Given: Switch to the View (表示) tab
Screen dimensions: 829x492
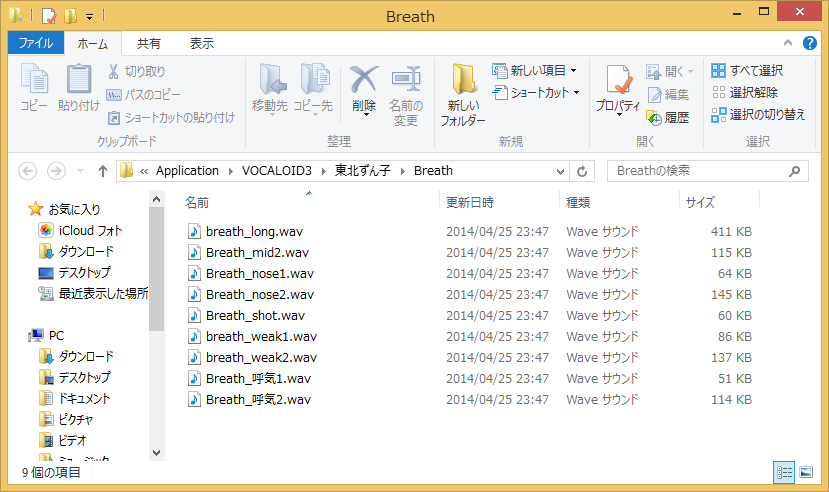Looking at the screenshot, I should 201,43.
